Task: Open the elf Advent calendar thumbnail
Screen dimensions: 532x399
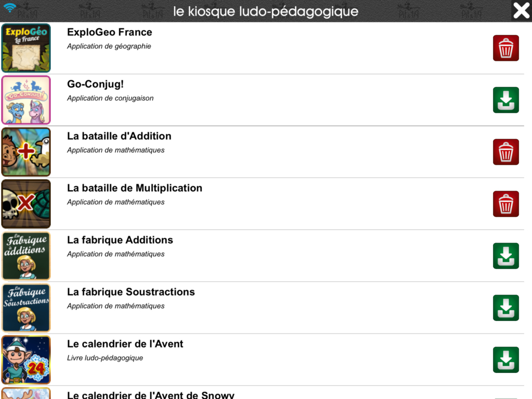Action: (x=26, y=360)
